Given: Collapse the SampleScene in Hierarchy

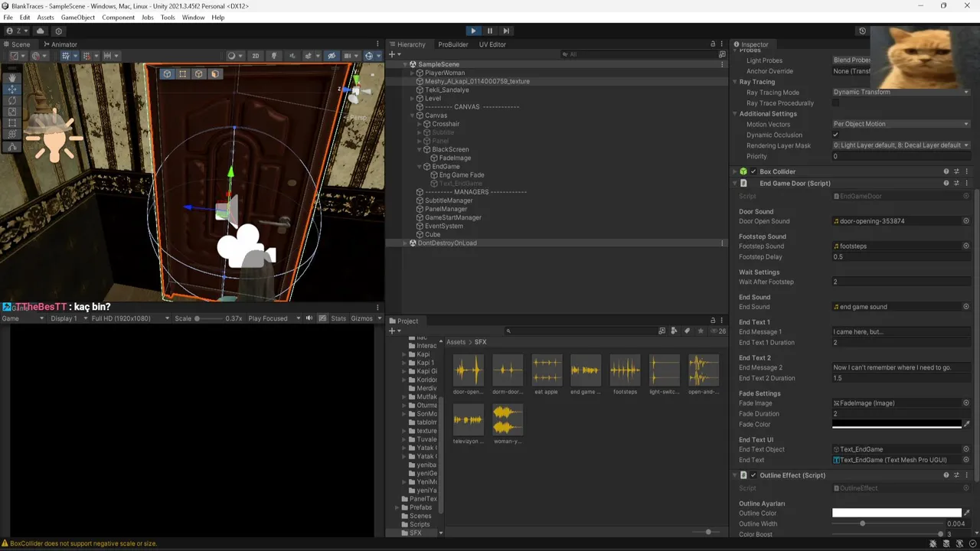Looking at the screenshot, I should [x=405, y=64].
